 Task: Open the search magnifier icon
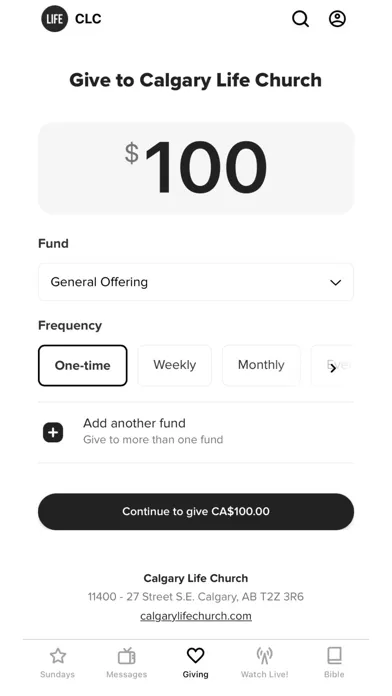click(x=300, y=19)
